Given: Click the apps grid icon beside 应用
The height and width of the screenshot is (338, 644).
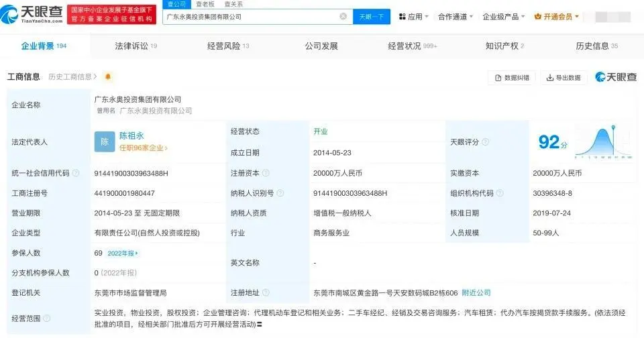Looking at the screenshot, I should coord(402,17).
